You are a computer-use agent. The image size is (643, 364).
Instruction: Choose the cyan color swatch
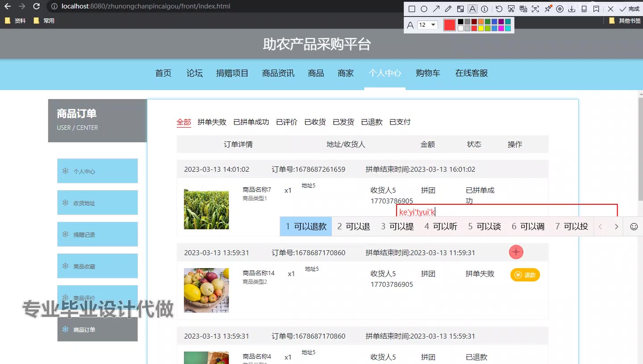(x=508, y=29)
